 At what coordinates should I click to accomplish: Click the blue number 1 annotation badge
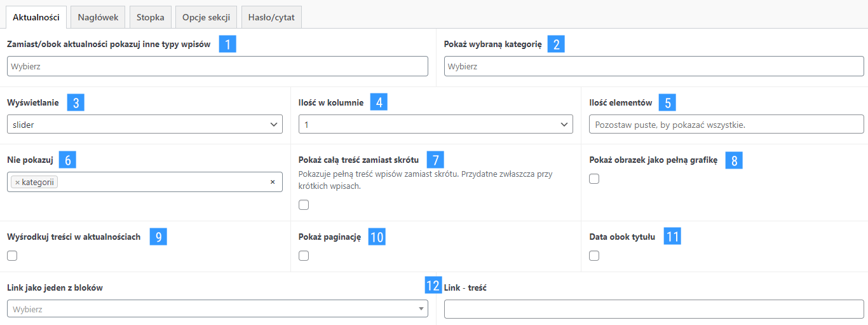coord(227,44)
